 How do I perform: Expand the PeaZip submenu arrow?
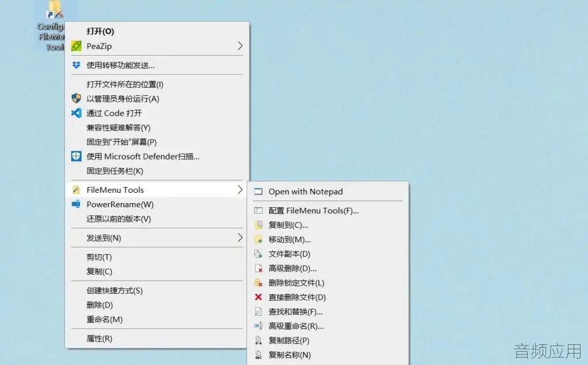(x=240, y=46)
